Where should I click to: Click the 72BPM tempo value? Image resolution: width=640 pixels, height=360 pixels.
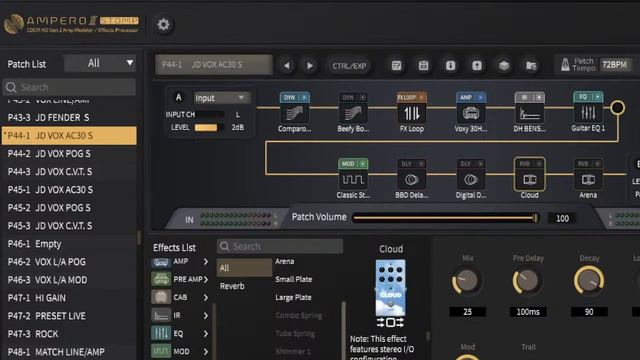coord(614,64)
